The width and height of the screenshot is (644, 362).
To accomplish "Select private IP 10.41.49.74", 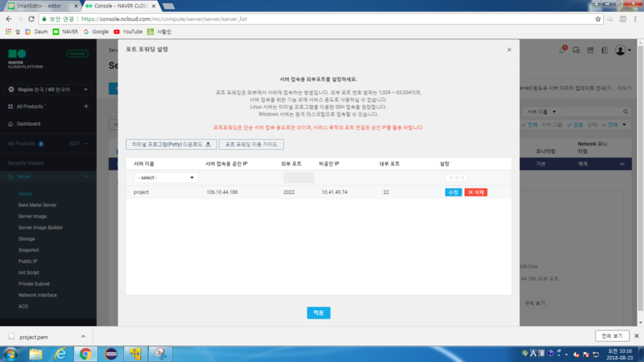I will click(x=334, y=192).
